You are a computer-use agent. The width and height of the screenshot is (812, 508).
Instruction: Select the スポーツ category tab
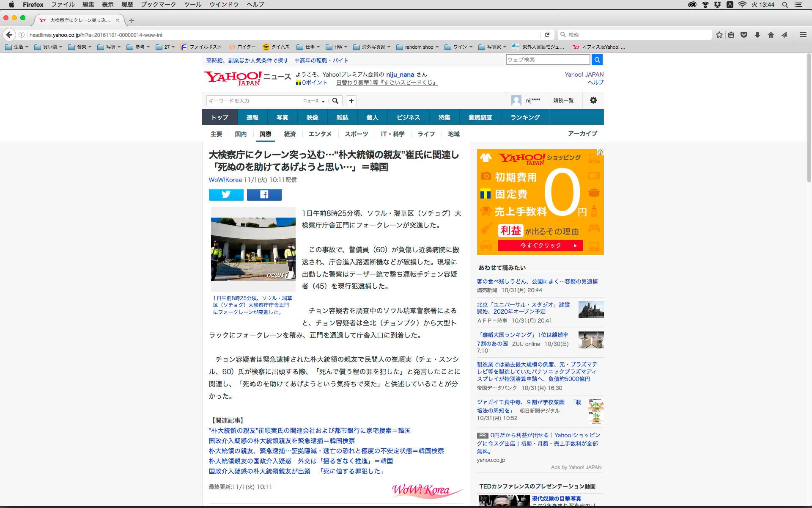[356, 134]
